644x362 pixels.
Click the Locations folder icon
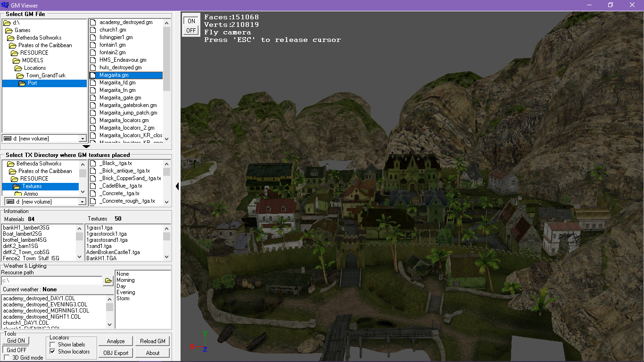[19, 68]
